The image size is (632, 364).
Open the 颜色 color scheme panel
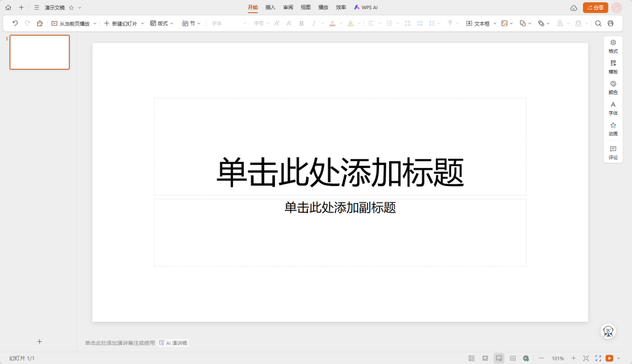[613, 88]
